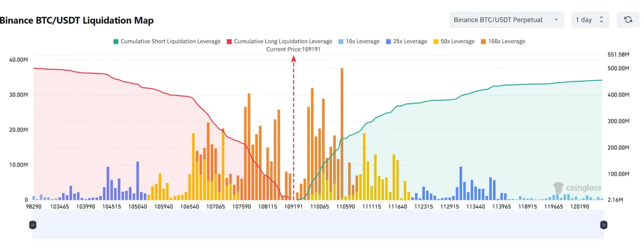Toggle Cumulative Short Liquidation Leverage legend
The width and height of the screenshot is (644, 250).
click(167, 42)
